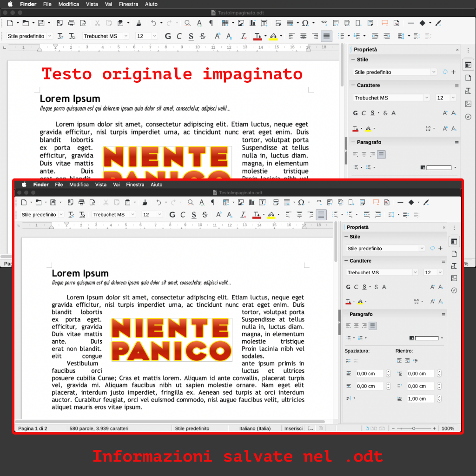This screenshot has height=476, width=476.
Task: Click the zoom slider in front status bar
Action: click(414, 429)
